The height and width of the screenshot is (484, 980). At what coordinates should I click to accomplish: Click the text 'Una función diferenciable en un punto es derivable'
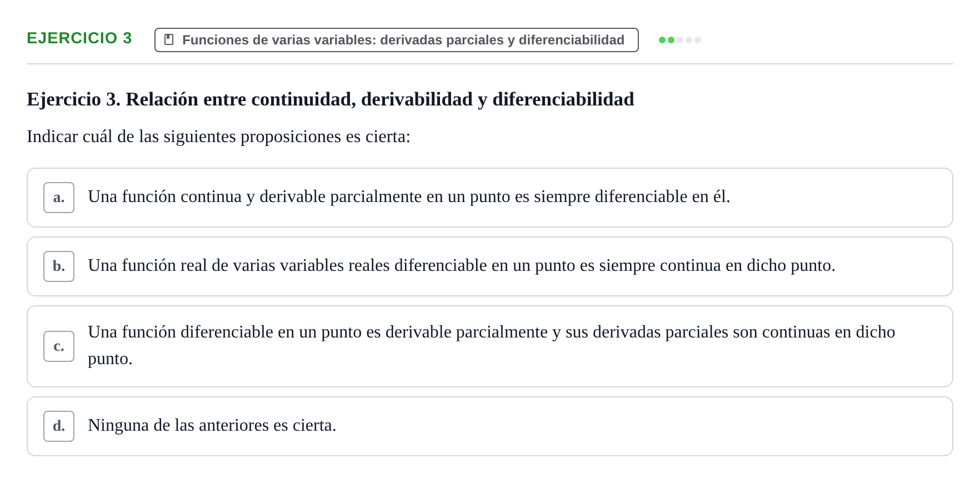point(269,332)
